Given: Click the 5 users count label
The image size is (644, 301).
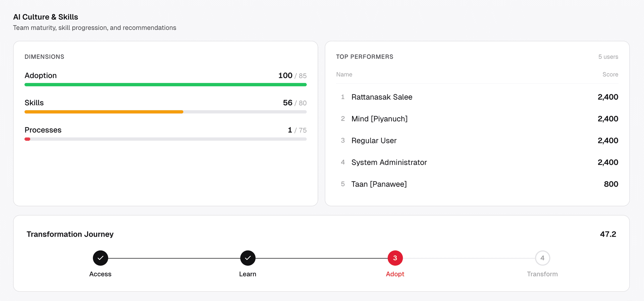Looking at the screenshot, I should [x=608, y=57].
